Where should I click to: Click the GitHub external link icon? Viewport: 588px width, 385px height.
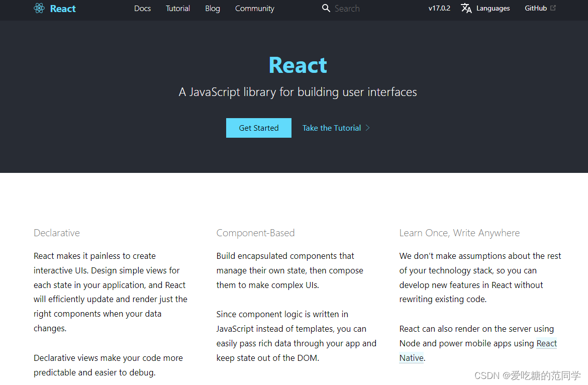[x=553, y=8]
